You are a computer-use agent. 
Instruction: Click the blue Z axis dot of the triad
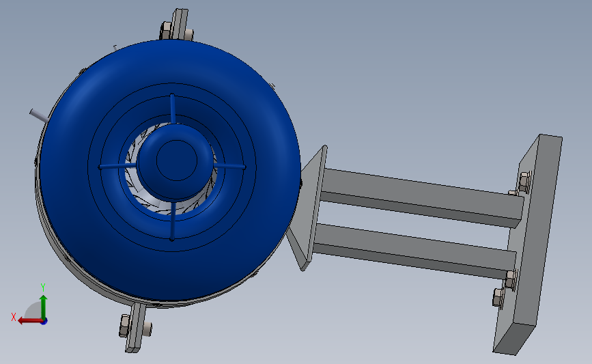click(x=44, y=322)
